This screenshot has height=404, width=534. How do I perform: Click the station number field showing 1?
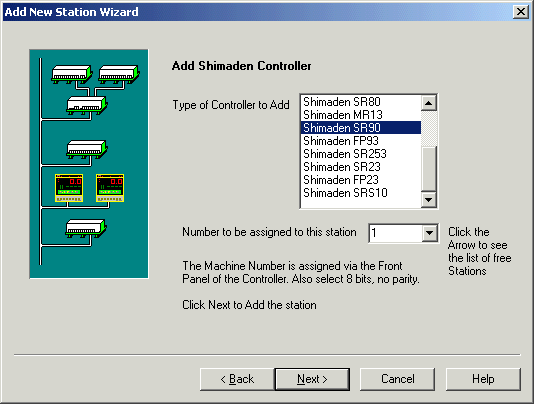tap(395, 233)
